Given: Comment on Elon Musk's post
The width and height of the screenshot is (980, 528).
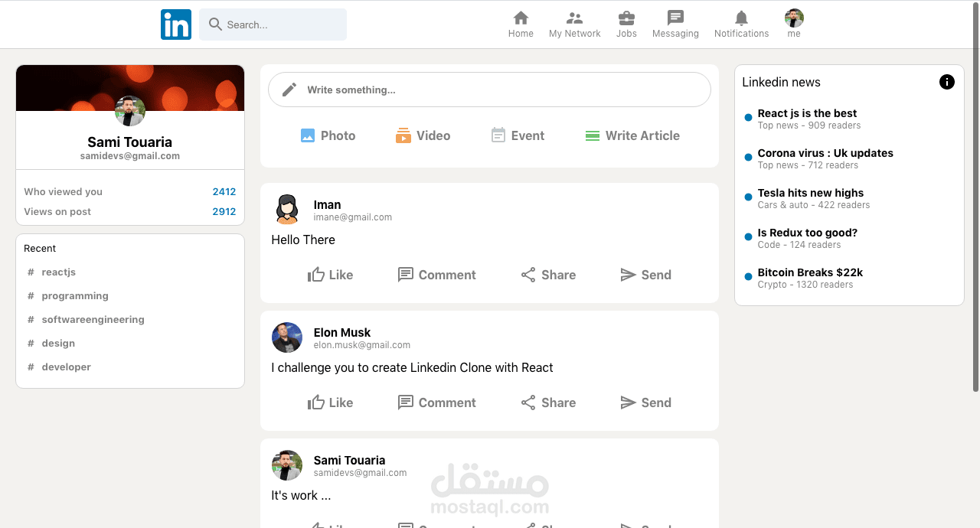Looking at the screenshot, I should (436, 403).
